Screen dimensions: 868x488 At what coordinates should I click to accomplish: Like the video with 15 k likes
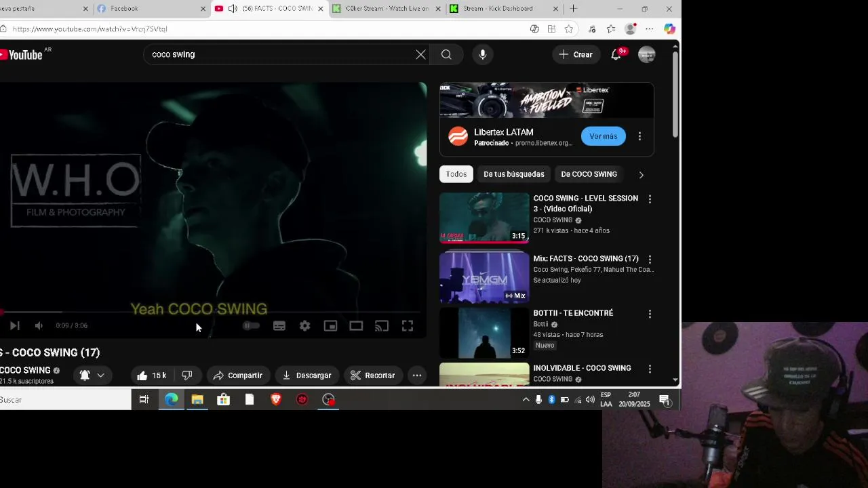(151, 375)
